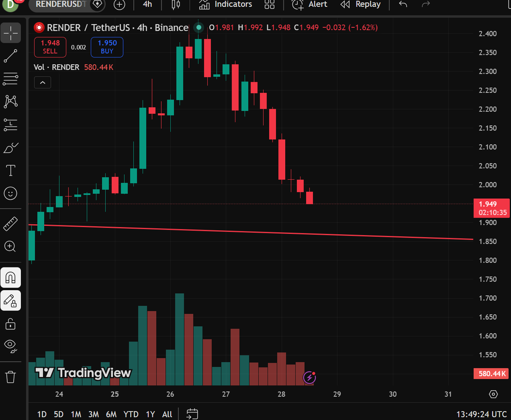Viewport: 511px width, 420px height.
Task: Click the purple lightning flash icon
Action: (x=309, y=377)
